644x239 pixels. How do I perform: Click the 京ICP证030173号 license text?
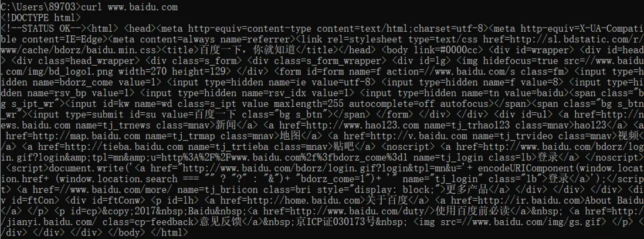point(339,221)
